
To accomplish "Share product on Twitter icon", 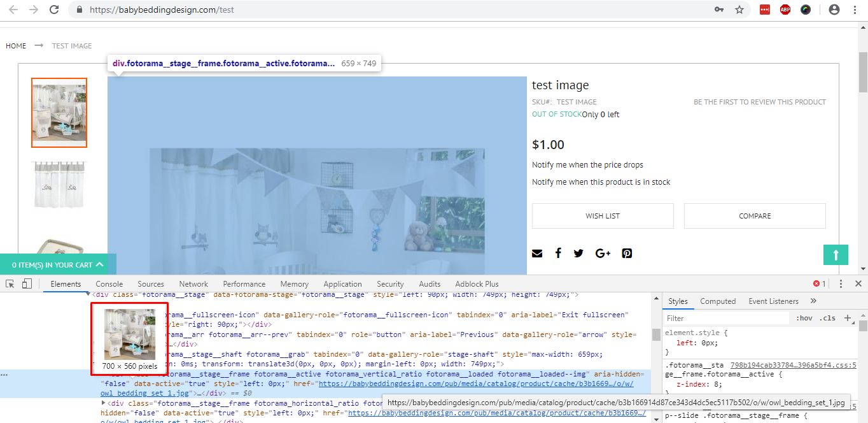I will (x=578, y=254).
